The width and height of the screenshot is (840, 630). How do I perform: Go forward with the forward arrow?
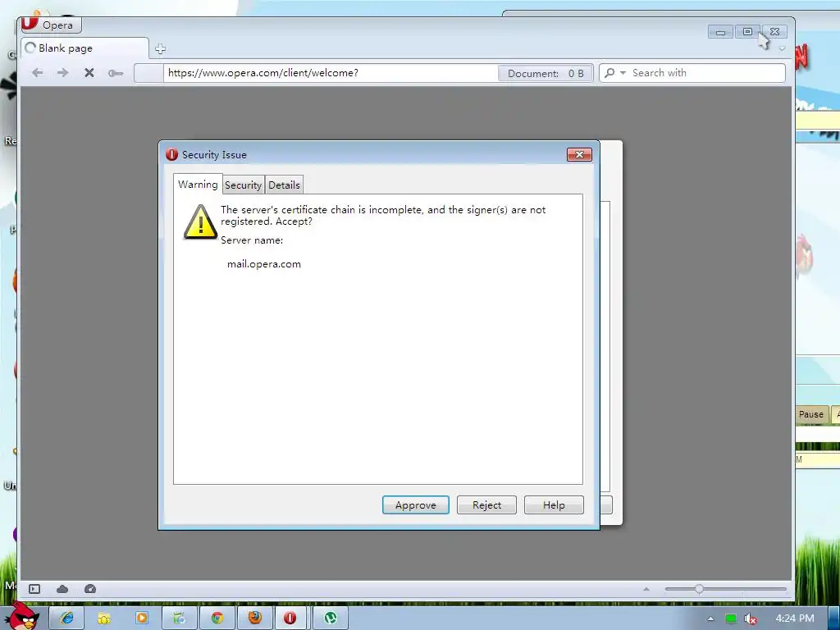coord(62,73)
